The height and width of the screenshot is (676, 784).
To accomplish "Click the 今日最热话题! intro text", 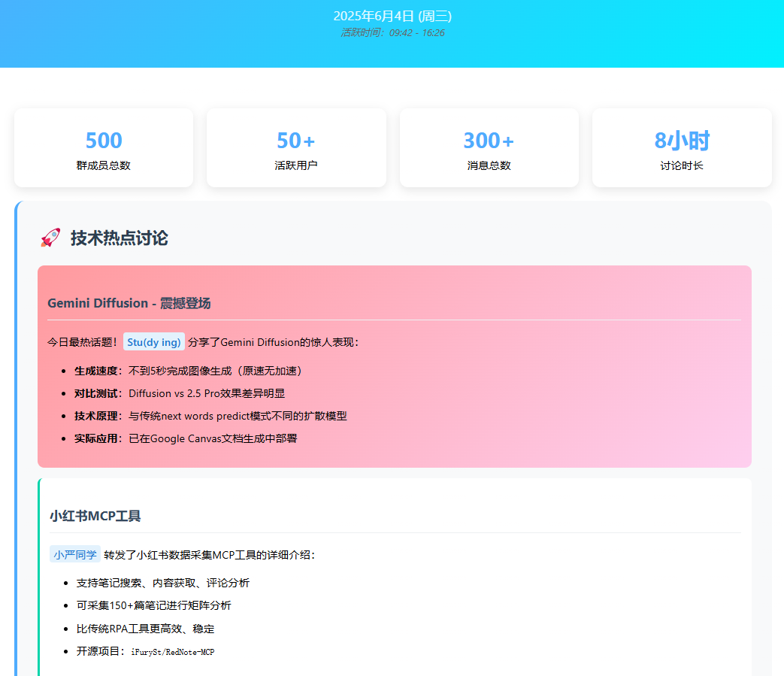I will coord(83,342).
